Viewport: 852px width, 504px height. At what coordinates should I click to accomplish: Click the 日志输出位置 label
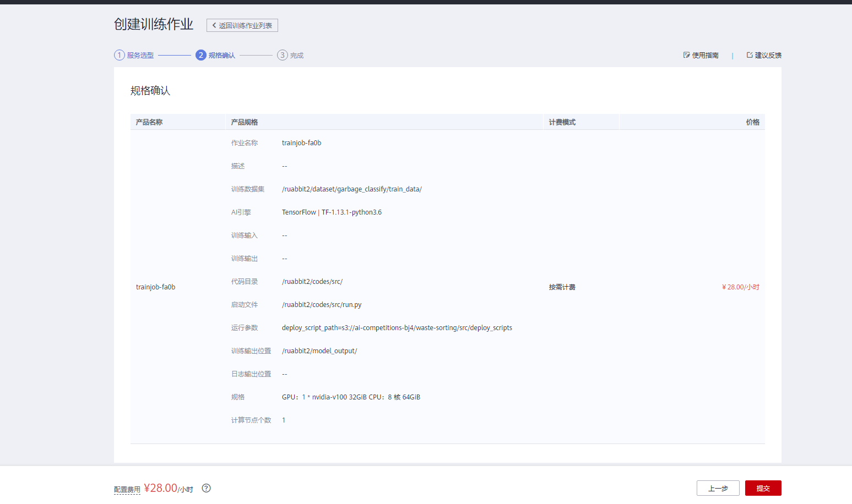[x=251, y=374]
